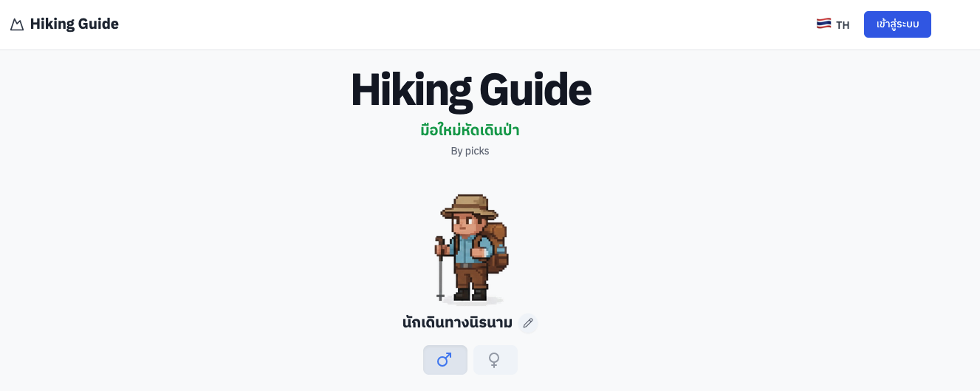Click the green subtitle มือใหม่หัดเดินป่า
This screenshot has width=980, height=391.
coord(470,131)
